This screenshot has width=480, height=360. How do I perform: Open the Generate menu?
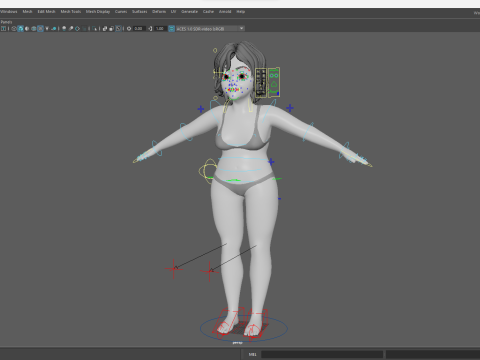pos(190,12)
